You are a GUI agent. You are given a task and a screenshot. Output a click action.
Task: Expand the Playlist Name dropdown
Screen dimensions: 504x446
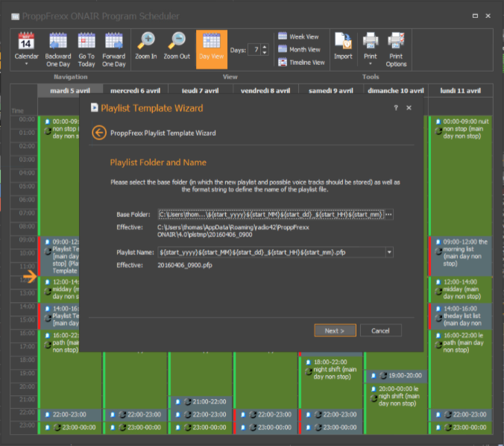389,252
